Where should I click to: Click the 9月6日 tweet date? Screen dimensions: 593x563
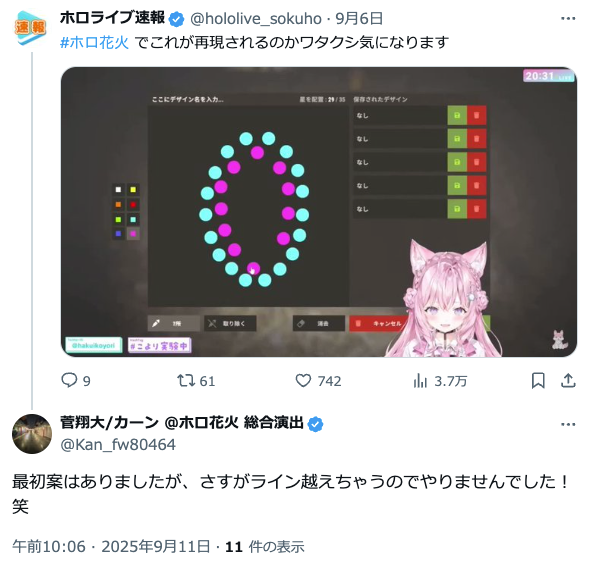[x=359, y=19]
